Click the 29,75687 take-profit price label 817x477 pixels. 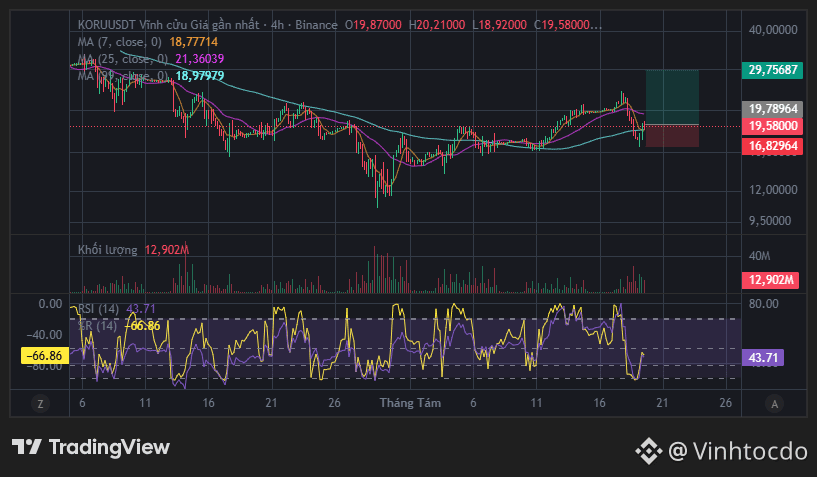tap(773, 70)
